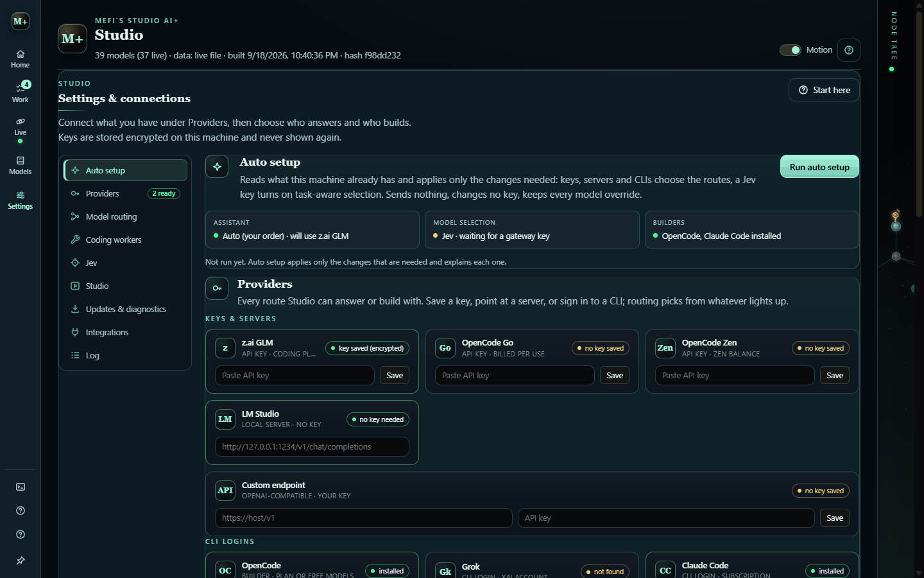The image size is (924, 578).
Task: Click the Auto setup sparkle icon tile
Action: coord(217,166)
